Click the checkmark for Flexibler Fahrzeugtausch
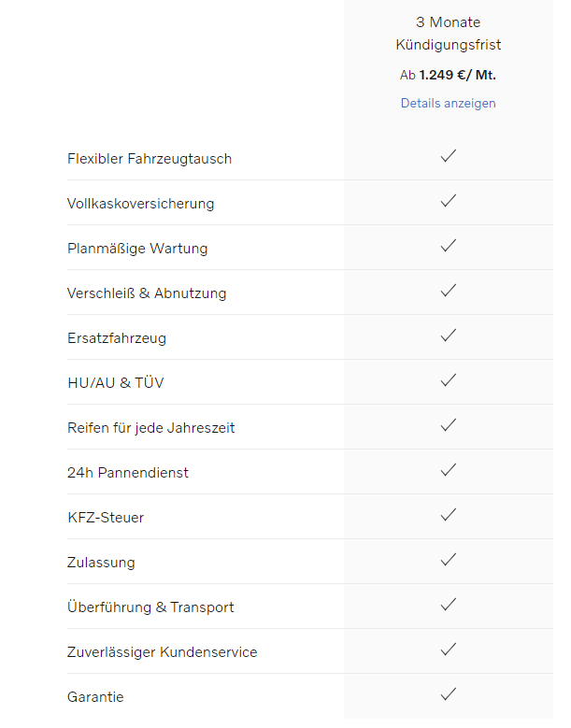The image size is (571, 728). pos(449,156)
